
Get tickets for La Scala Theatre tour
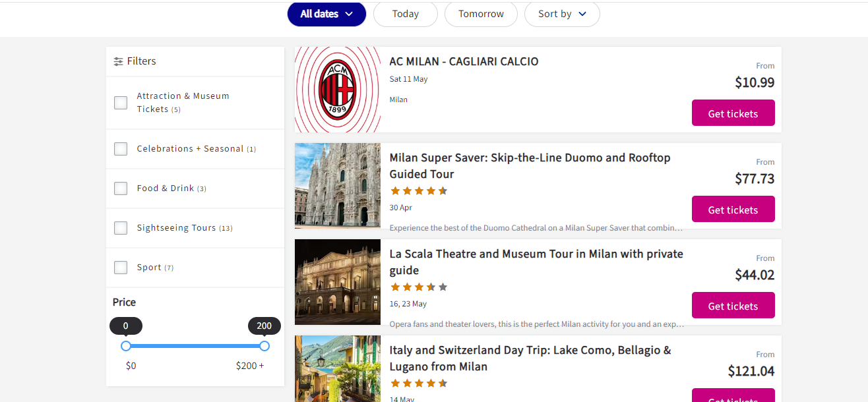point(733,306)
